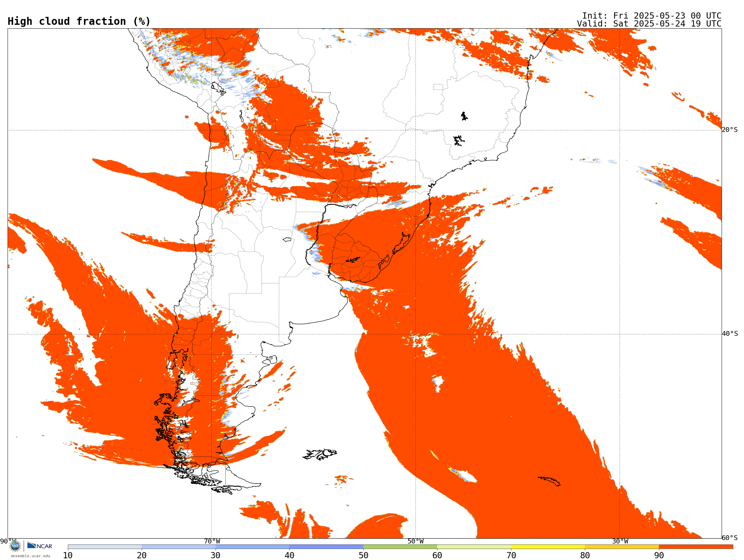Click the South Georgia island outline
The width and height of the screenshot is (744, 560).
[x=549, y=481]
